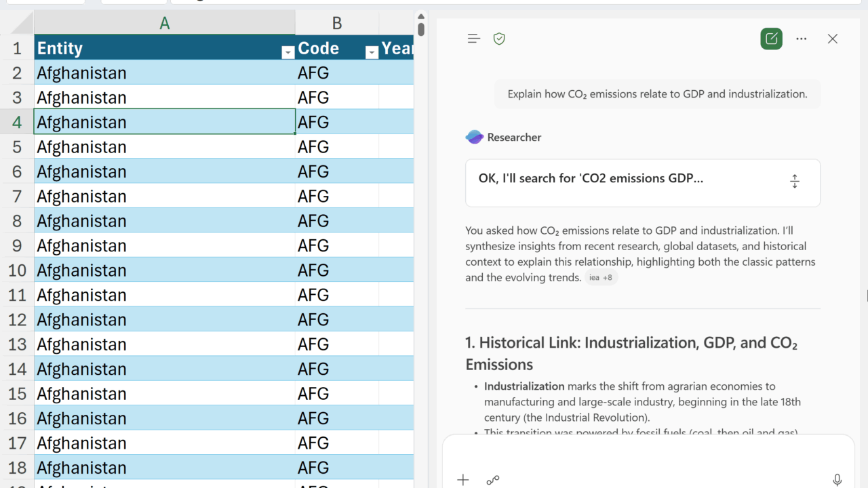
Task: Open the Code column filter dropdown
Action: (371, 53)
